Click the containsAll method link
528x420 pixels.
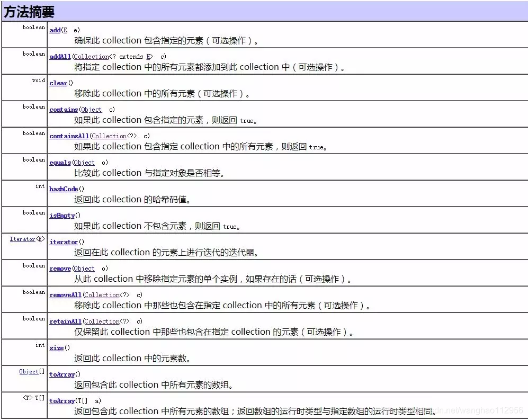tap(68, 136)
